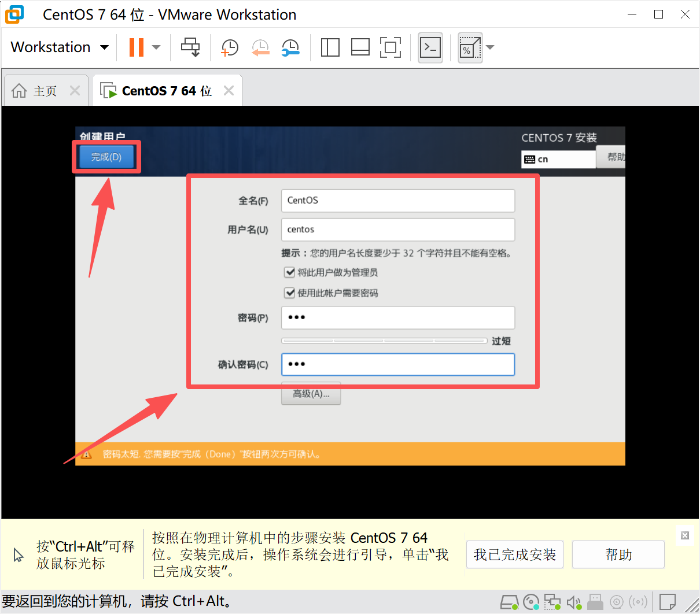Click the Bluetooth wireless status icon

[x=638, y=602]
